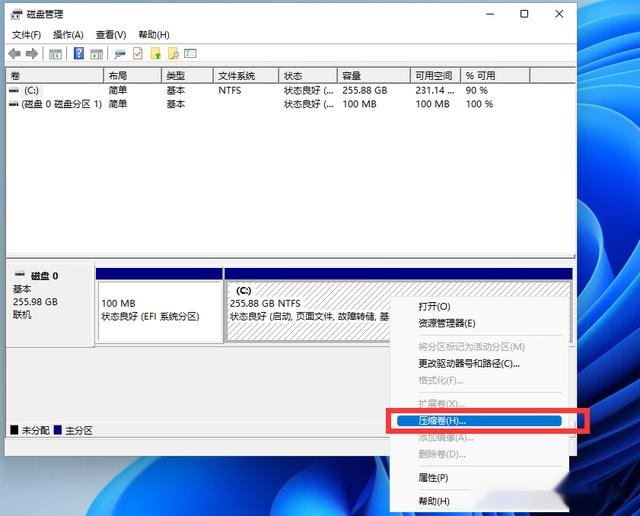Screen dimensions: 640x516
Task: Open the 查看(V) menu
Action: tap(111, 35)
